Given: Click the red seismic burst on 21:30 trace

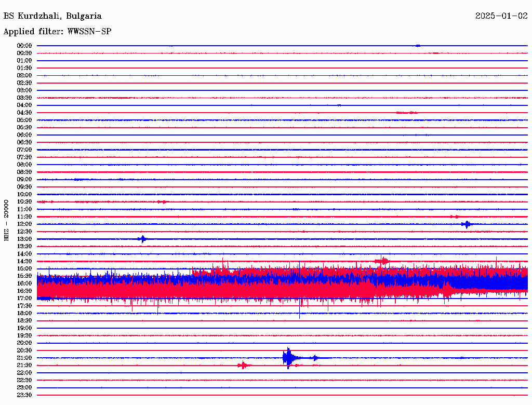Looking at the screenshot, I should tap(244, 366).
